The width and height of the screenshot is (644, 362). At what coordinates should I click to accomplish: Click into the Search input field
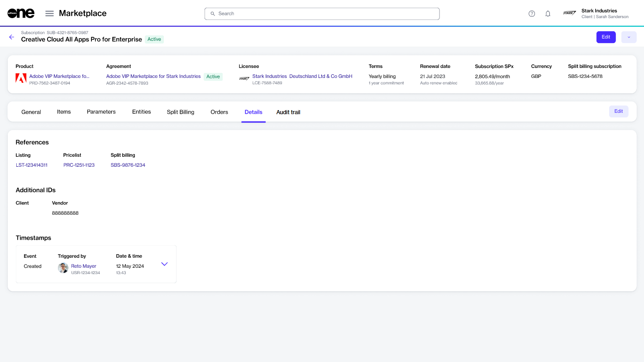click(x=322, y=14)
